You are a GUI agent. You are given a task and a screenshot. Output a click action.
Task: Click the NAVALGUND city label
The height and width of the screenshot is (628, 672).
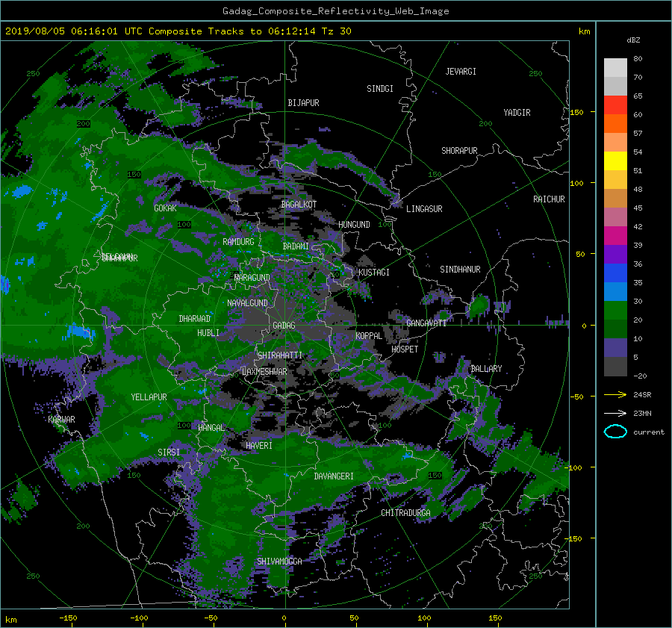coord(247,303)
